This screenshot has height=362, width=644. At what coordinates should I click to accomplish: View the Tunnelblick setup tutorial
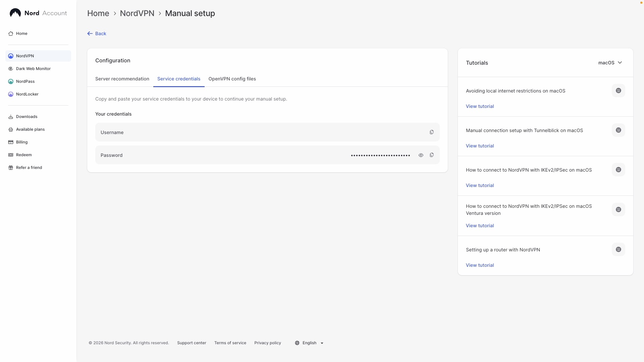click(x=480, y=146)
